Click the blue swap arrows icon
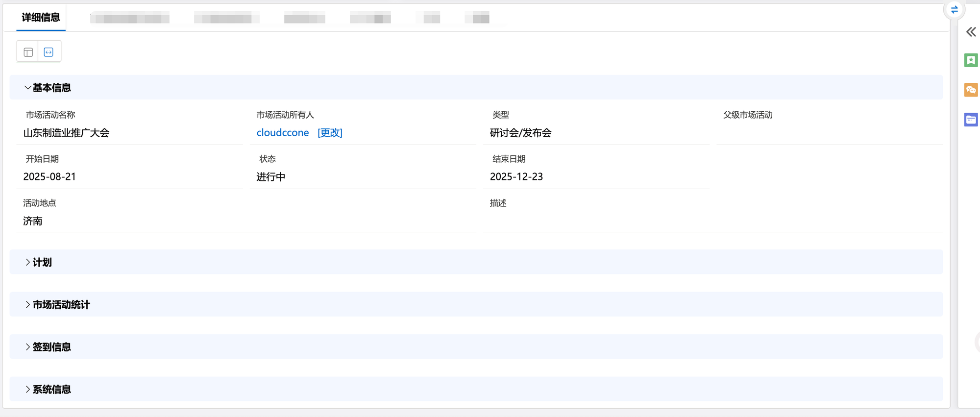 coord(954,10)
